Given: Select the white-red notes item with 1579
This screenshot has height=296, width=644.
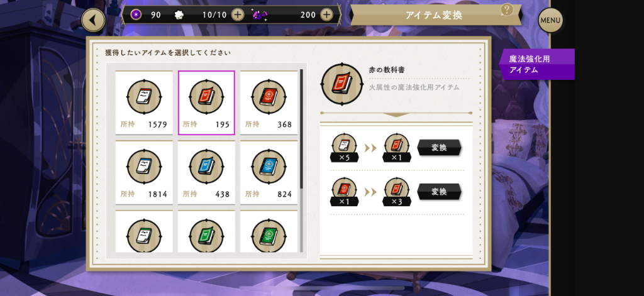Looking at the screenshot, I should coord(144,102).
